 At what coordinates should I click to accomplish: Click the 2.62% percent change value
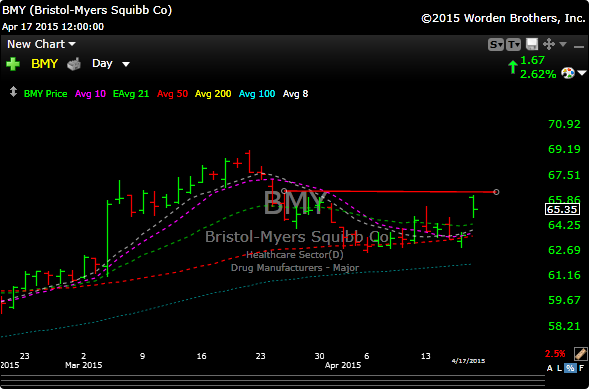point(538,74)
